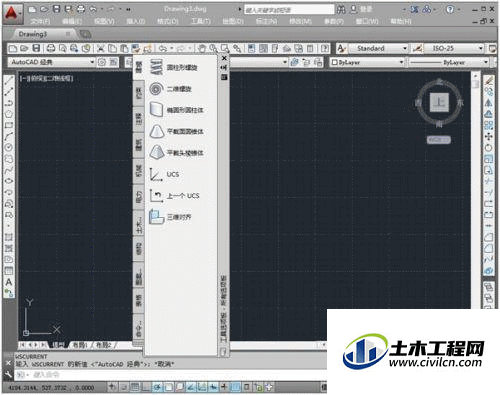This screenshot has width=500, height=395.
Task: Insert 二维螺旋 from tool palette
Action: [x=171, y=89]
